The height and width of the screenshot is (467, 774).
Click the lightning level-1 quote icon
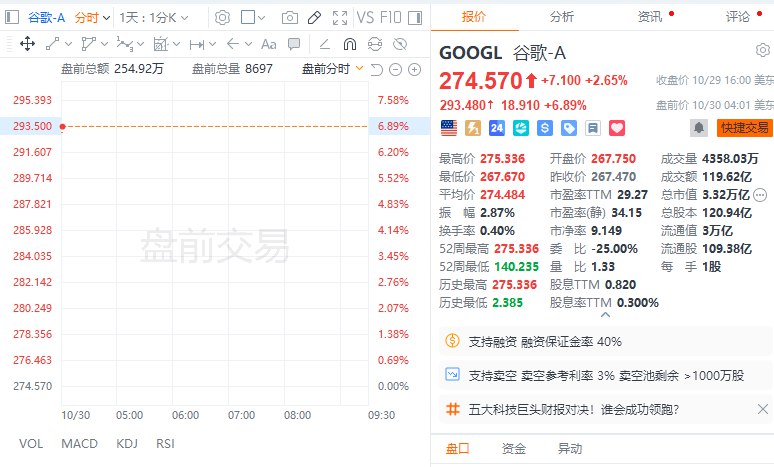(x=473, y=128)
